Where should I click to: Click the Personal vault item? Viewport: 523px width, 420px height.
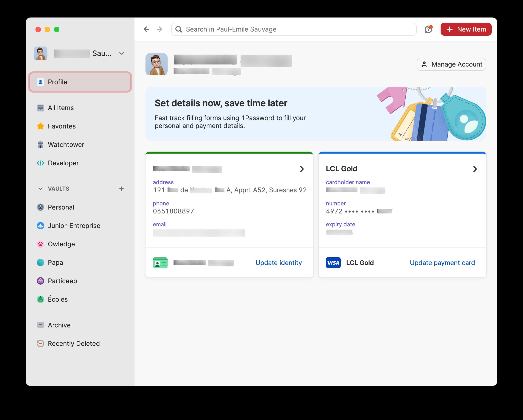click(60, 207)
